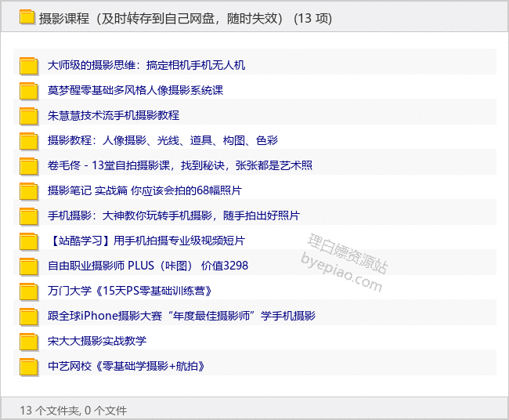Click folder icon beside 大师级的摄影思维

pyautogui.click(x=29, y=66)
